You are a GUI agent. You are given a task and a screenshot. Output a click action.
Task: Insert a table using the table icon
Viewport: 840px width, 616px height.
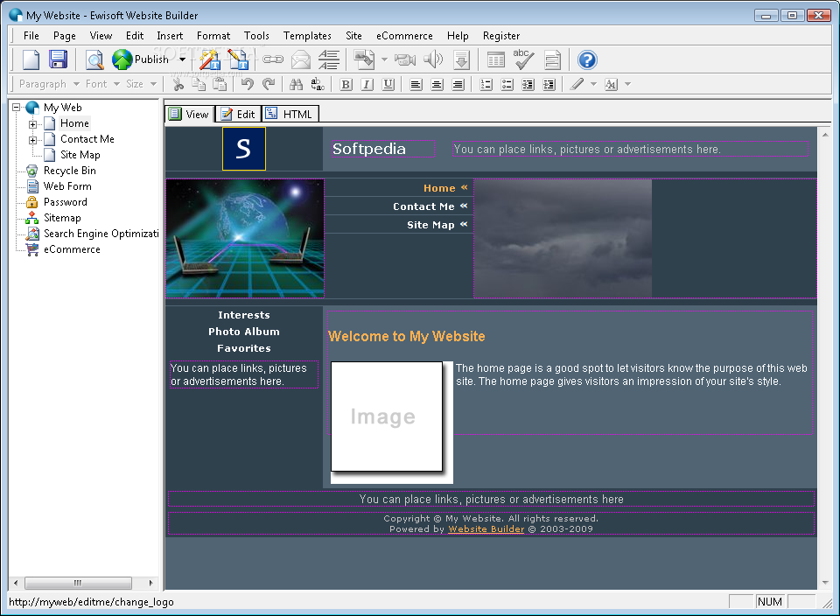point(495,59)
